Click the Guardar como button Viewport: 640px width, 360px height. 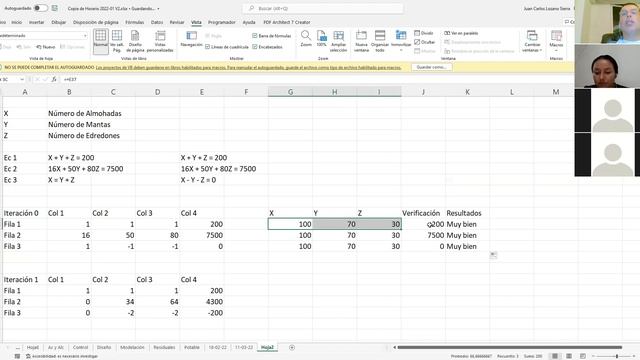pyautogui.click(x=431, y=67)
